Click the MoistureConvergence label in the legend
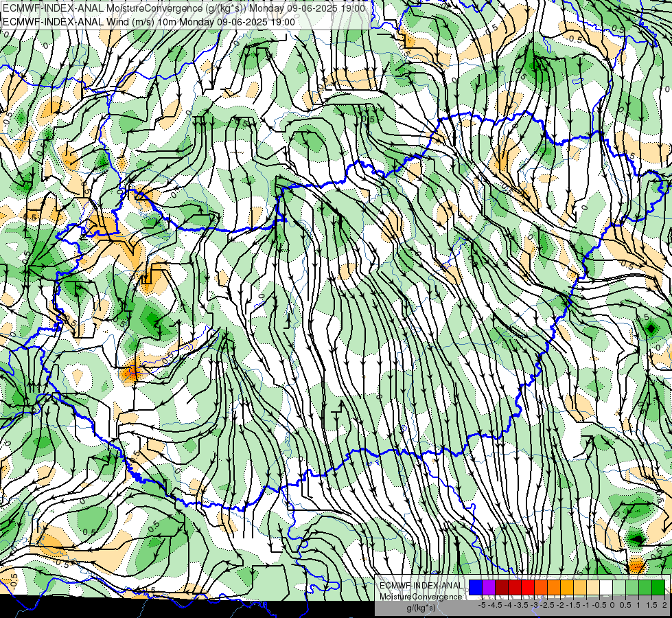The height and width of the screenshot is (618, 672). [421, 597]
